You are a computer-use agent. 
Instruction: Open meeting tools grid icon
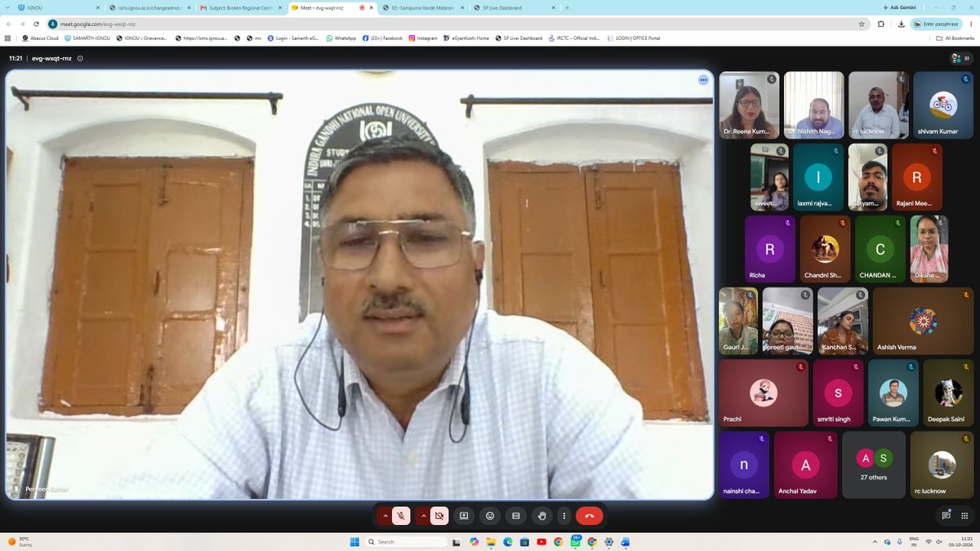point(964,516)
